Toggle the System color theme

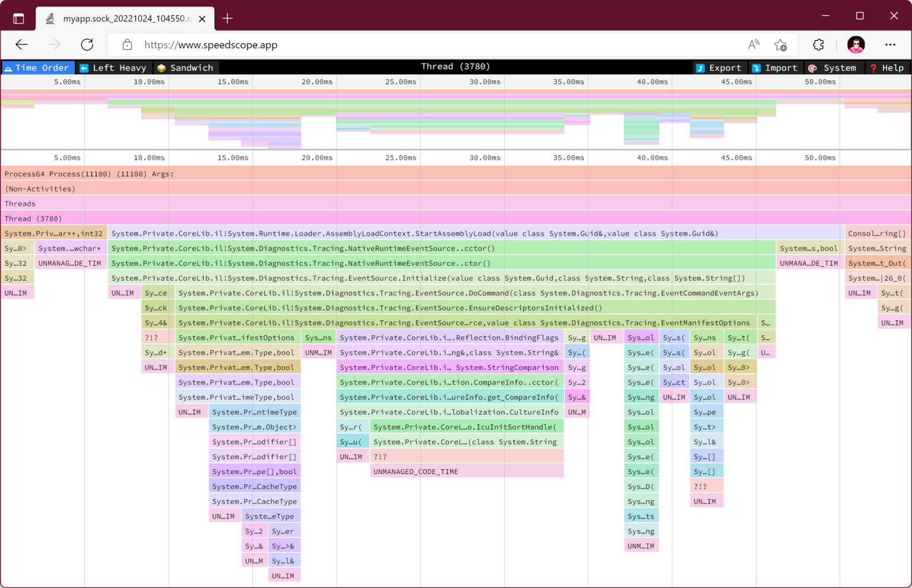coord(832,68)
